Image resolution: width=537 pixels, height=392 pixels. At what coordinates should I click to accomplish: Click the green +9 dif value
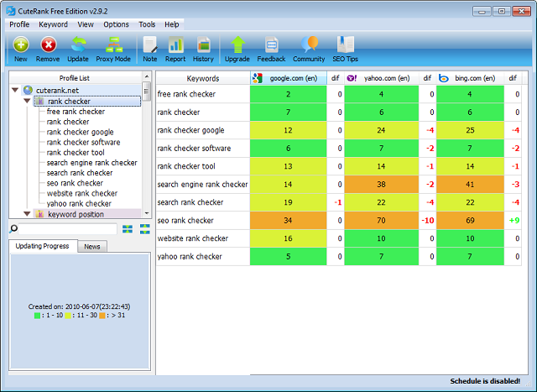pyautogui.click(x=514, y=220)
